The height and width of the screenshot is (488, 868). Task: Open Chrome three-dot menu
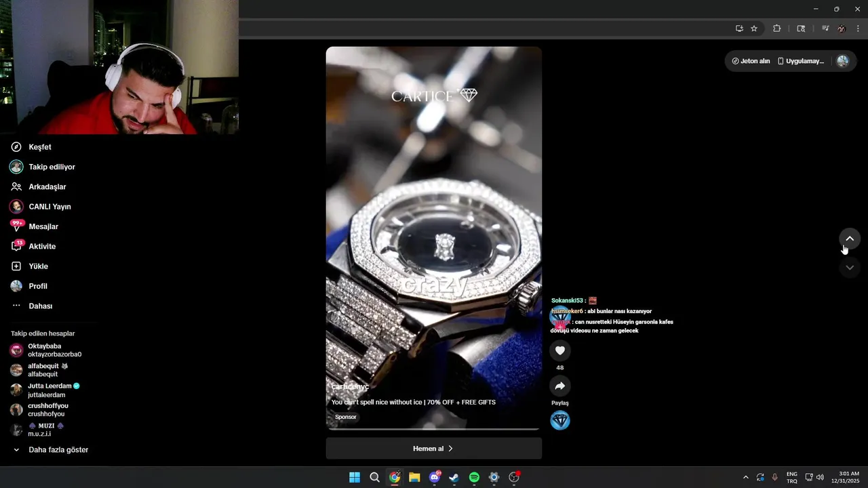859,28
